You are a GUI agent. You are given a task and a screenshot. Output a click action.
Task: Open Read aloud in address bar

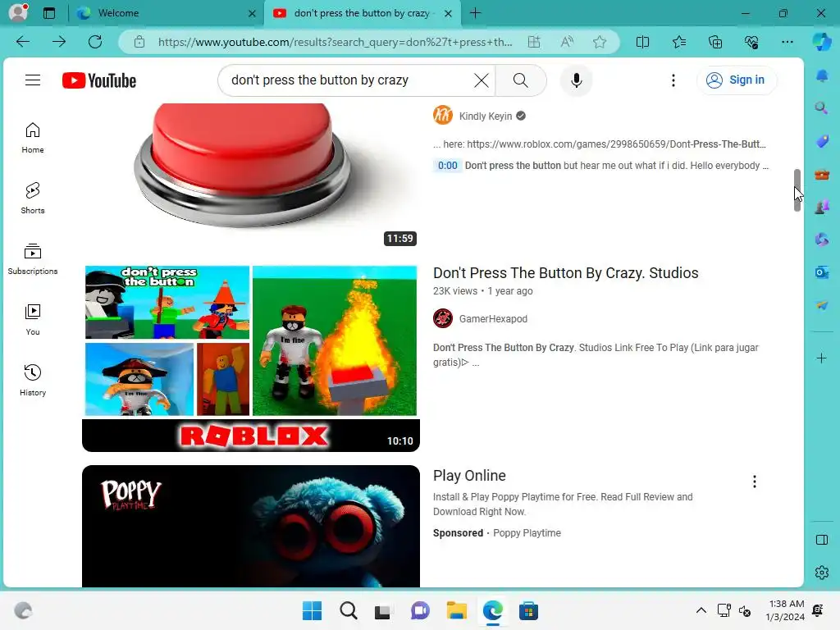567,42
